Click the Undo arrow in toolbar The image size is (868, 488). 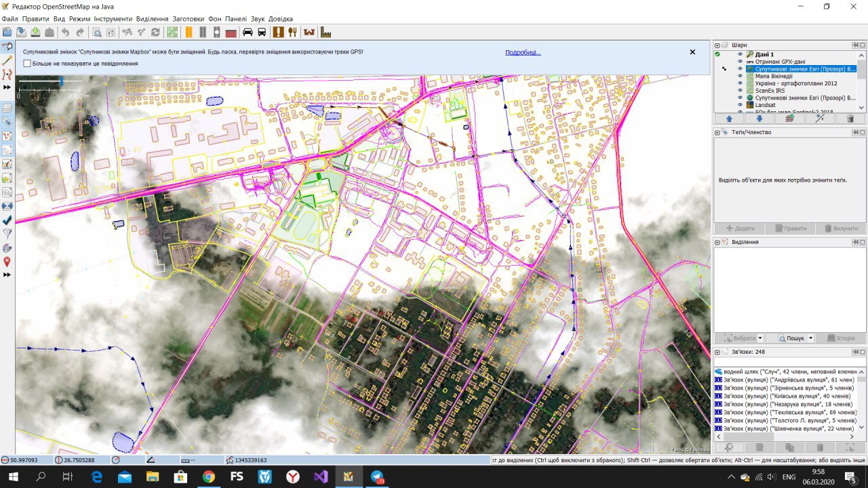pyautogui.click(x=65, y=32)
